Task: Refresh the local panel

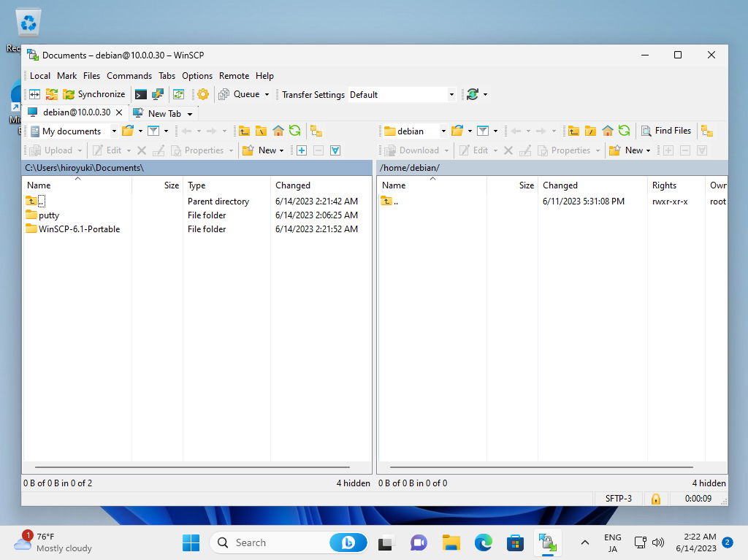Action: [x=295, y=131]
